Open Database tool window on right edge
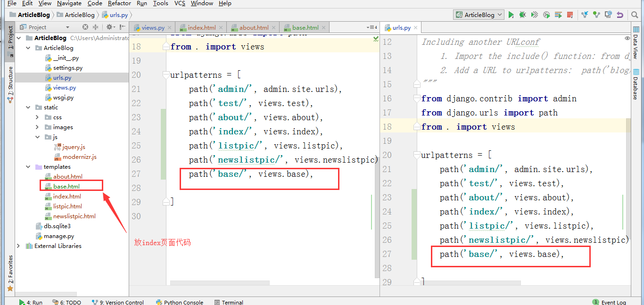 point(636,85)
